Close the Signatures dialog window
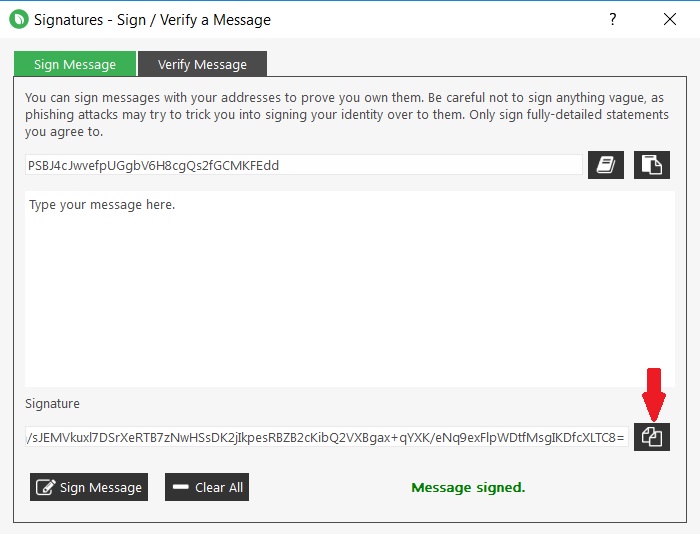This screenshot has width=700, height=534. pyautogui.click(x=670, y=19)
